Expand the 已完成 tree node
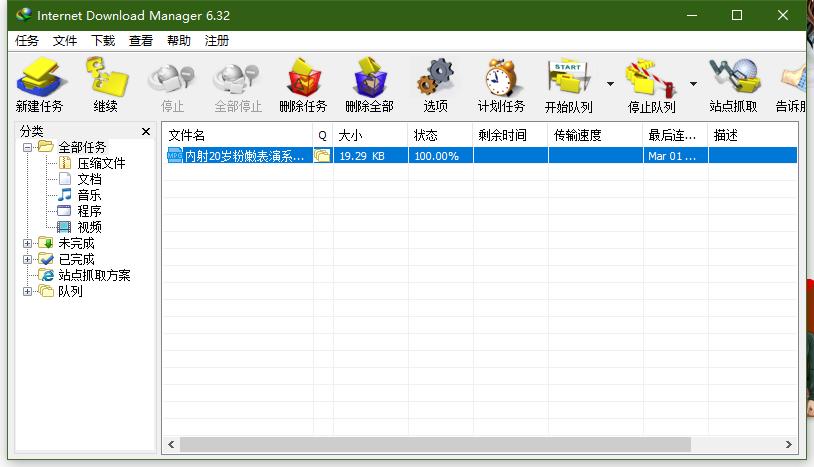814x467 pixels. click(28, 259)
